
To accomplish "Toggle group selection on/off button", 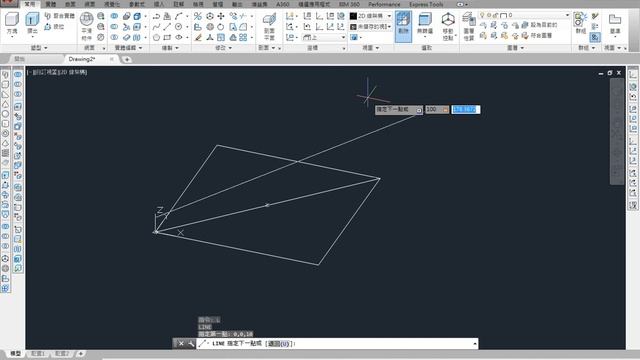I will coord(595,38).
